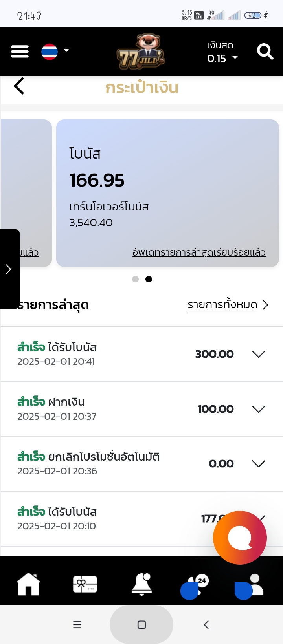Viewport: 283px width, 644px height.
Task: Expand the 100.00 deposit transaction details
Action: (258, 409)
